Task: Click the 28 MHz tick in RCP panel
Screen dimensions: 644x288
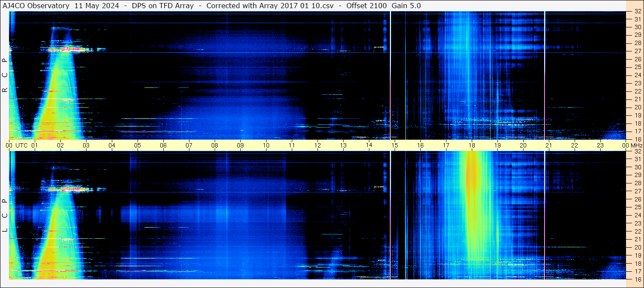Action: (x=637, y=43)
